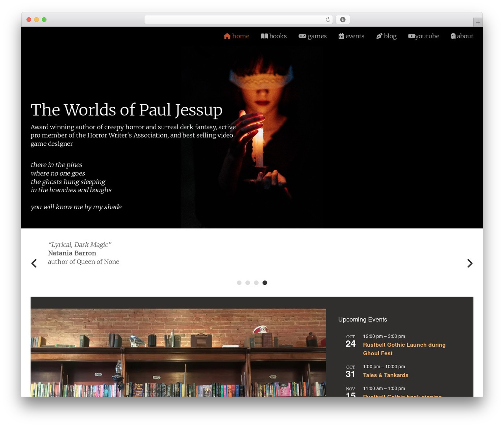Open the Tales & Tankards event

[385, 375]
